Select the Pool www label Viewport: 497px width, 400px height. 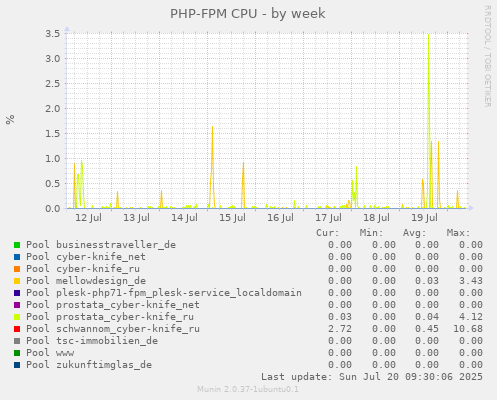[x=50, y=353]
